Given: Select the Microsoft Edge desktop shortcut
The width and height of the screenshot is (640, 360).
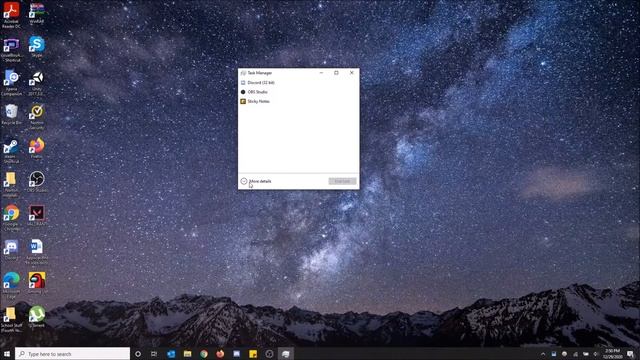Looking at the screenshot, I should (x=11, y=285).
